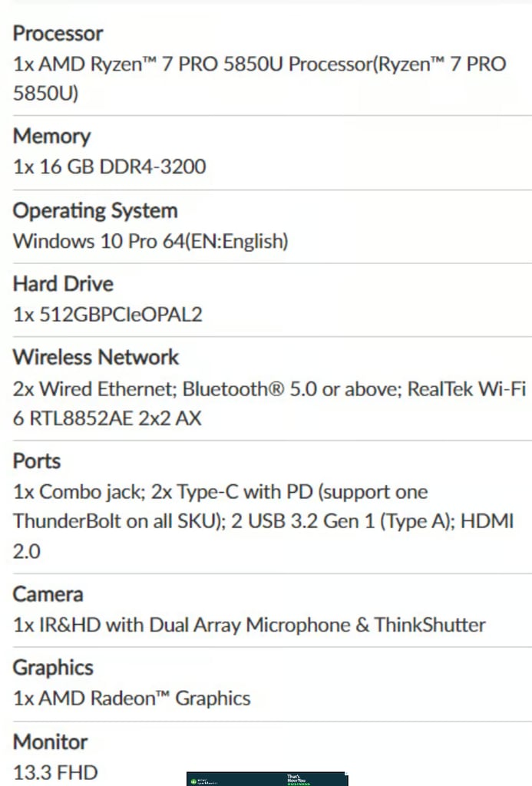Image resolution: width=532 pixels, height=786 pixels.
Task: Click the Camera heading
Action: (x=48, y=594)
